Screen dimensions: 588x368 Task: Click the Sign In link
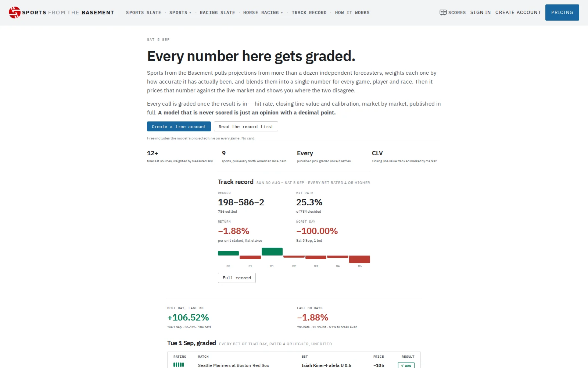pyautogui.click(x=480, y=13)
